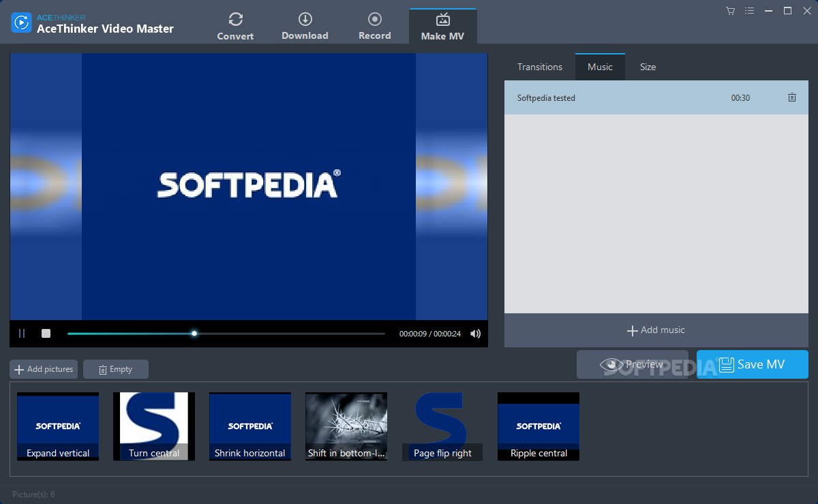Image resolution: width=818 pixels, height=504 pixels.
Task: Select the Ripple central picture thumbnail
Action: tap(539, 426)
